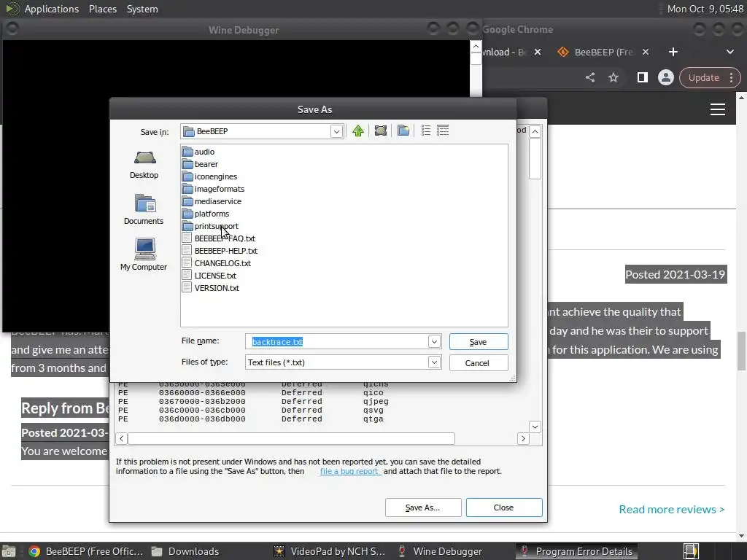Open the file a bug report link
Screen dimensions: 747x560
pyautogui.click(x=350, y=471)
